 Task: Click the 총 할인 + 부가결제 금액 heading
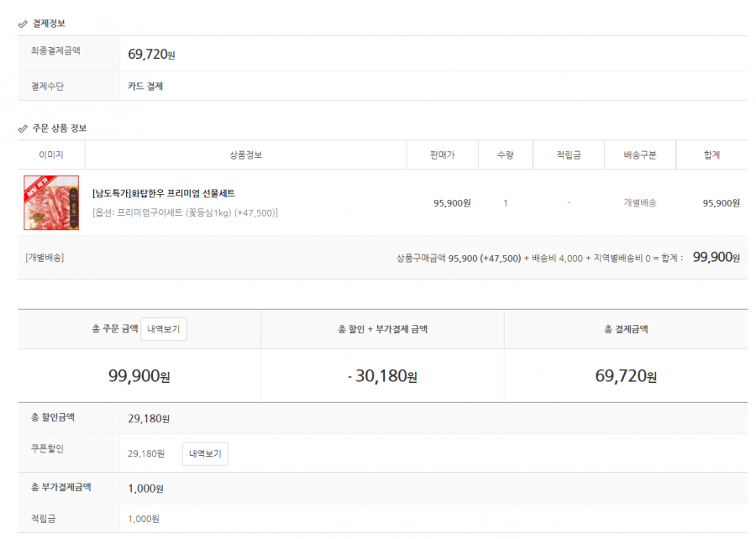[x=382, y=329]
